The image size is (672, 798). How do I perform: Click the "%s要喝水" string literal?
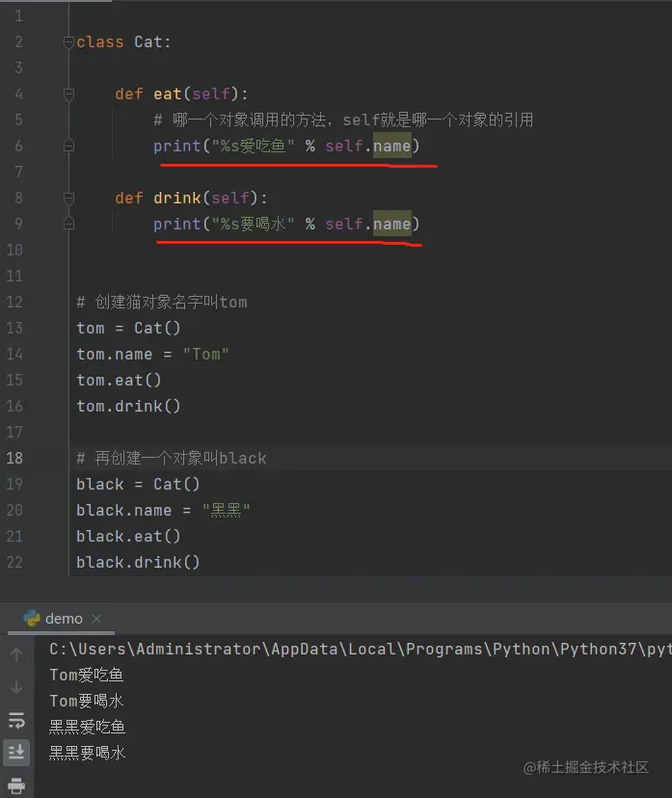[253, 224]
